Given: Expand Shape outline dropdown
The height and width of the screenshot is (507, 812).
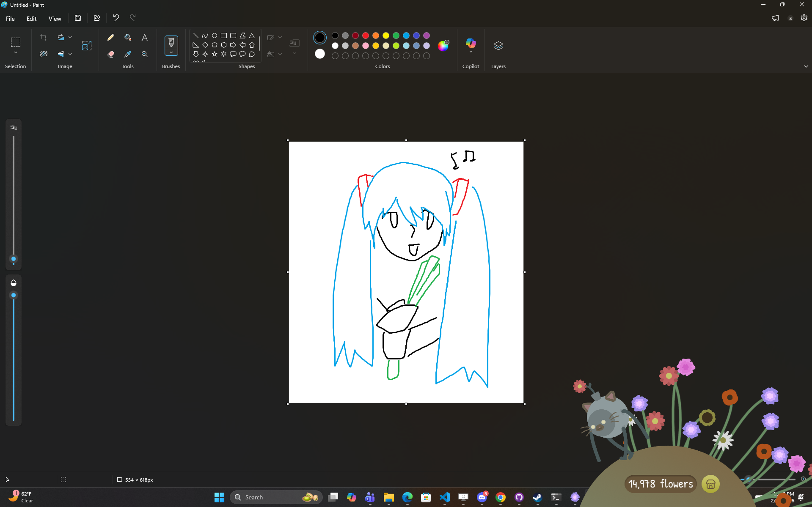Looking at the screenshot, I should (x=280, y=37).
